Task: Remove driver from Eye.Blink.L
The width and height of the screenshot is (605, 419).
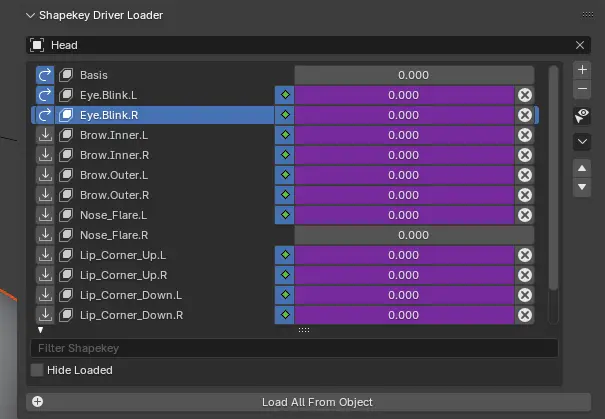Action: point(525,95)
